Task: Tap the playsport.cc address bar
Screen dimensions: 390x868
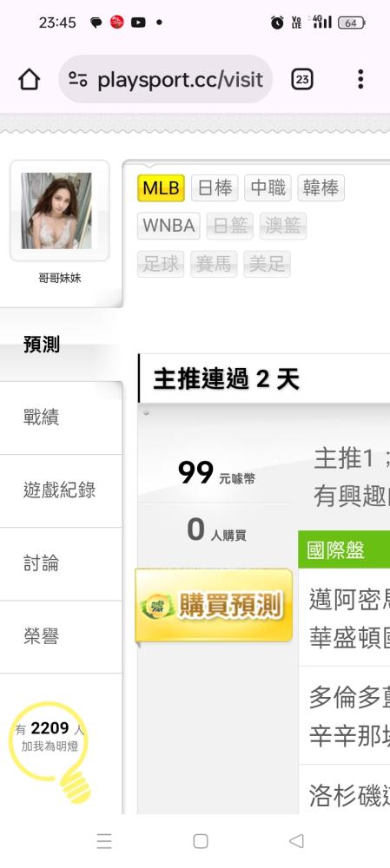Action: (166, 79)
